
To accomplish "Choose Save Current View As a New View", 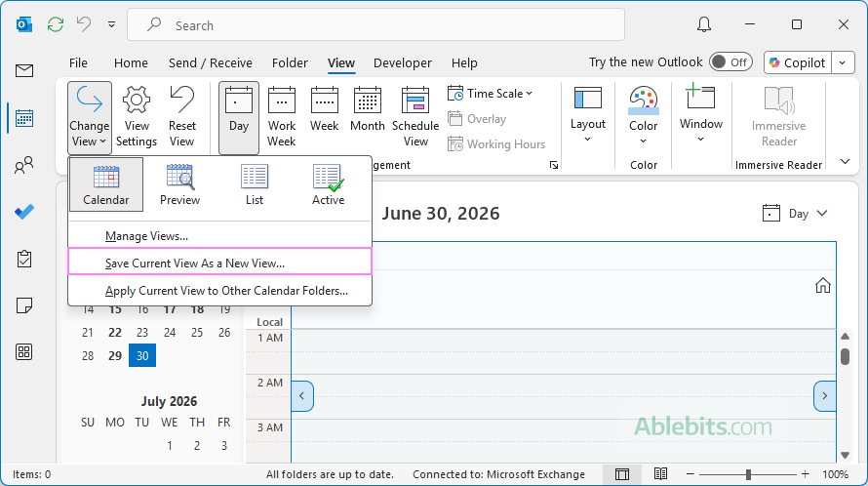I will tap(219, 262).
